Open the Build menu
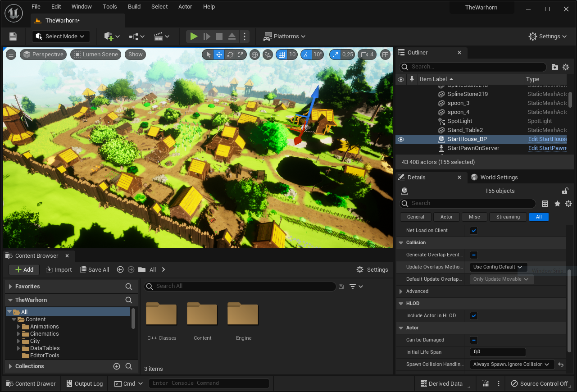577x392 pixels. pyautogui.click(x=134, y=7)
